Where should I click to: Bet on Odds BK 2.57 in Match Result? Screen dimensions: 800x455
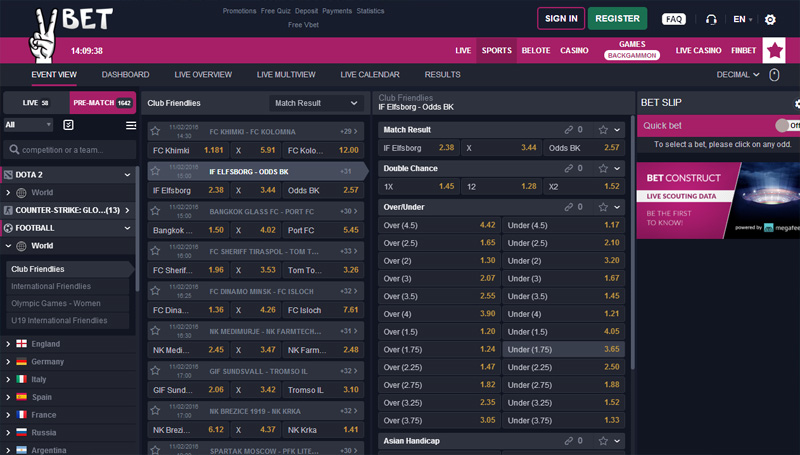[584, 148]
